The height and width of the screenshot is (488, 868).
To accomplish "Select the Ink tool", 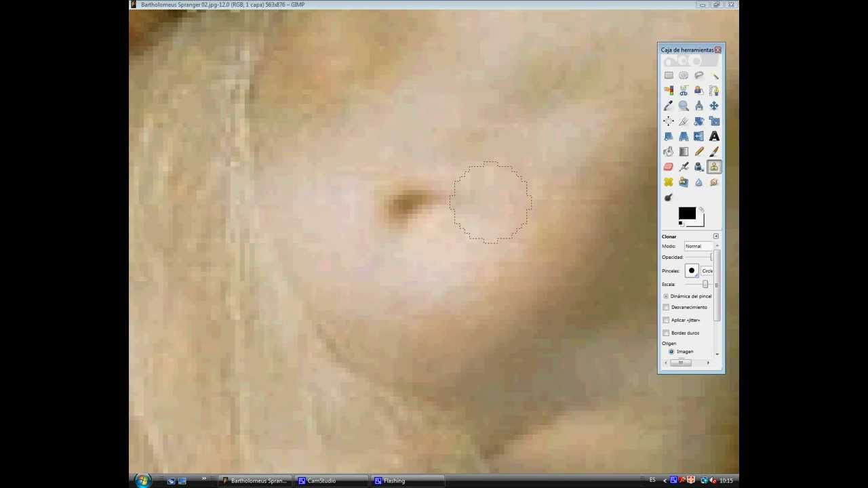I will 698,167.
